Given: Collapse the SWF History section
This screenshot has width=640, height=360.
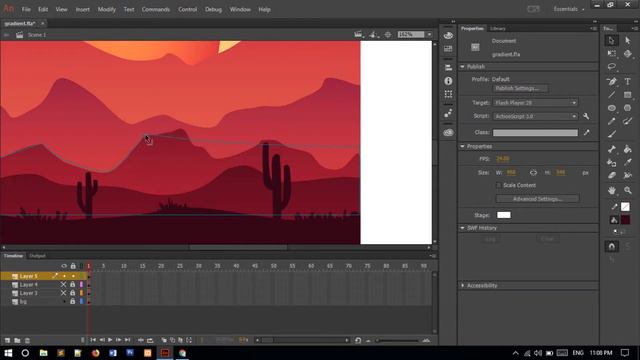Looking at the screenshot, I should pyautogui.click(x=462, y=228).
